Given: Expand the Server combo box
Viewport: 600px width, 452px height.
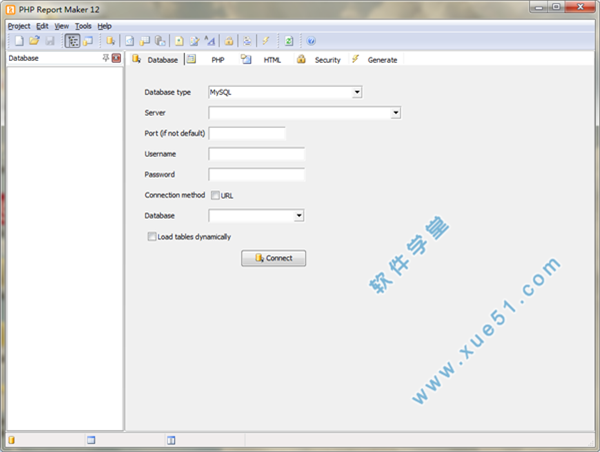Looking at the screenshot, I should pyautogui.click(x=396, y=113).
